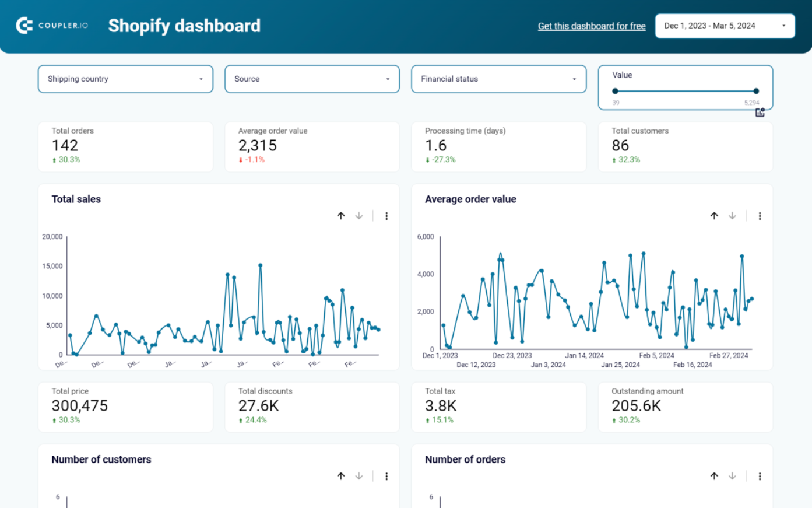Open more options for Number of orders chart
The height and width of the screenshot is (508, 812).
pyautogui.click(x=760, y=476)
